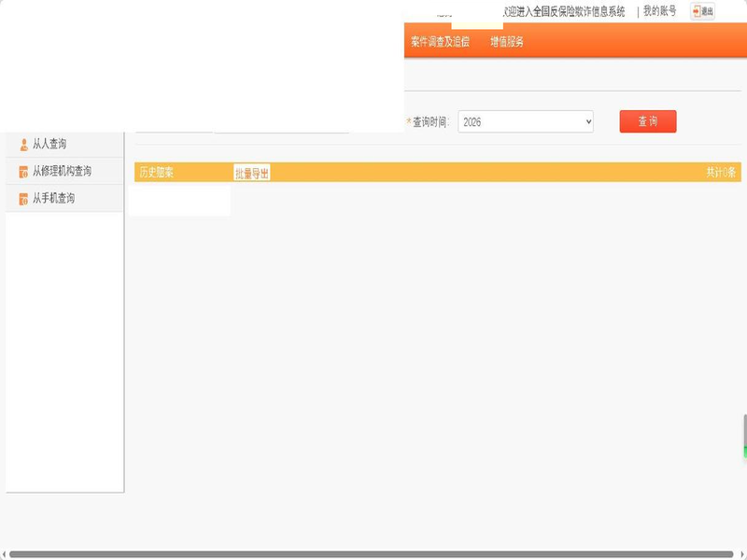Click the 批量导出 export button

[251, 173]
